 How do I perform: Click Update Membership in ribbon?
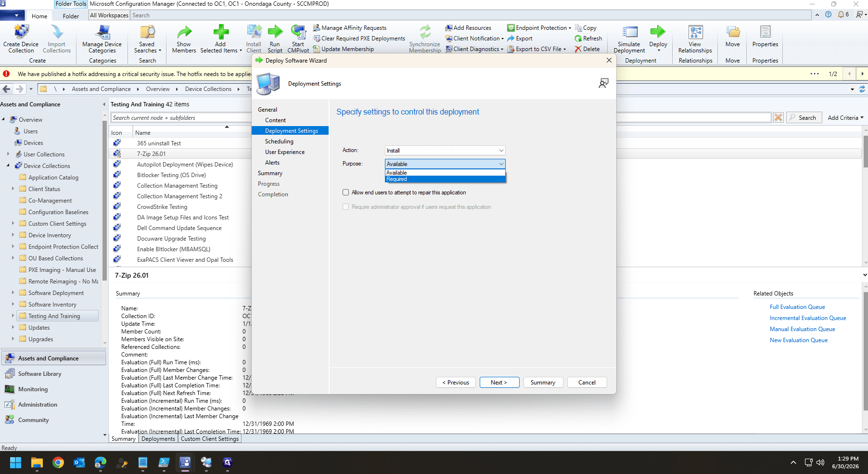click(x=344, y=49)
